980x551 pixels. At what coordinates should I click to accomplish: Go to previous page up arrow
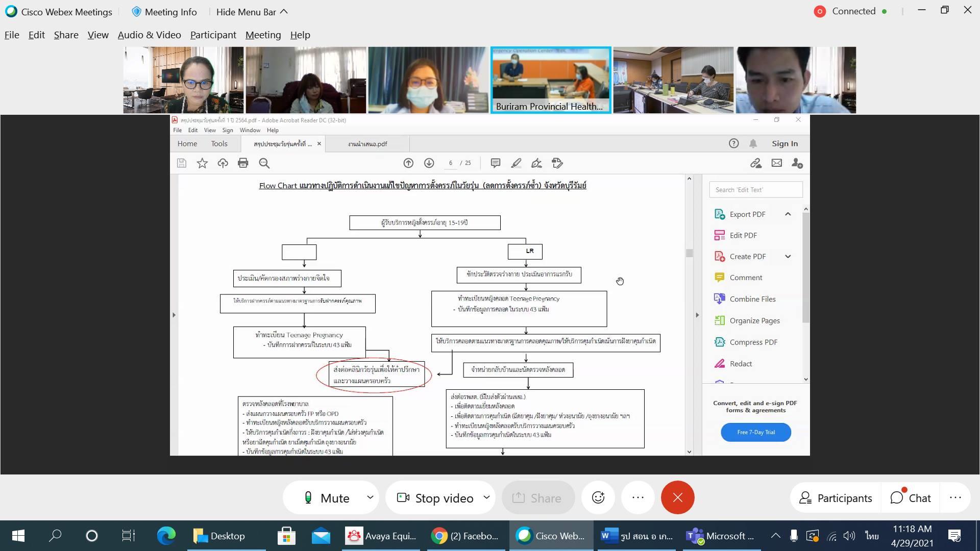(408, 163)
